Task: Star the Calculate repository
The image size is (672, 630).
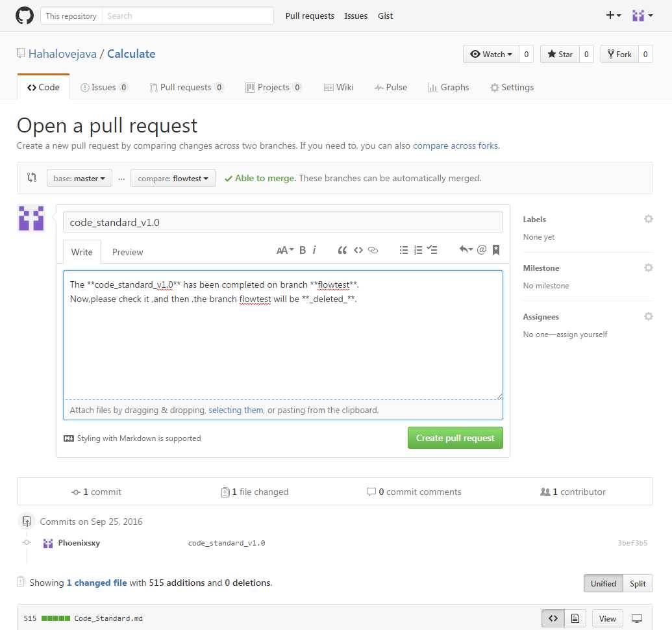Action: [x=560, y=55]
